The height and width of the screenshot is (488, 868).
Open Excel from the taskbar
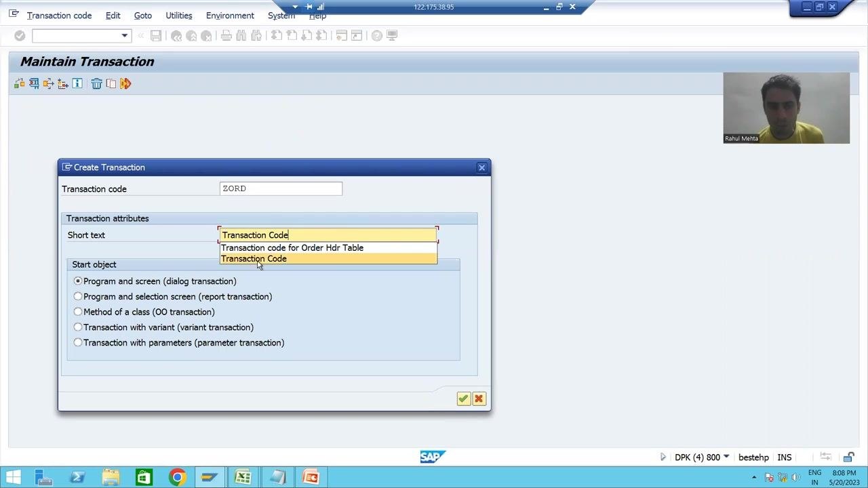pos(243,477)
